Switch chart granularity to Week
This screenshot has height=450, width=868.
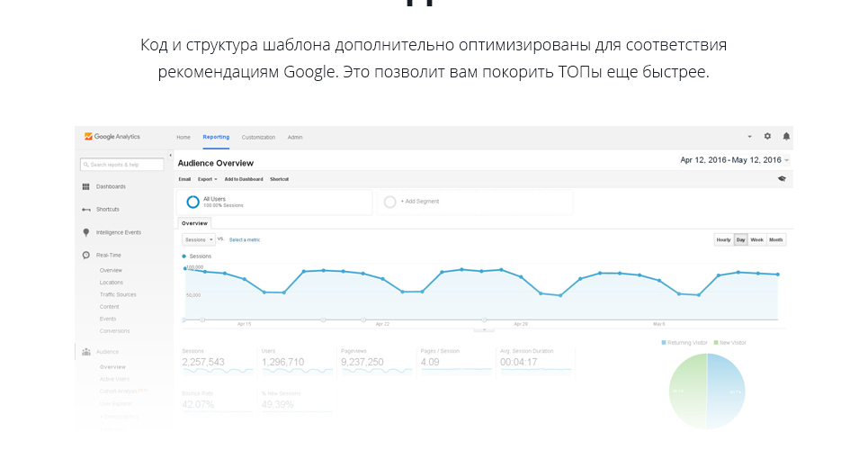pyautogui.click(x=756, y=240)
